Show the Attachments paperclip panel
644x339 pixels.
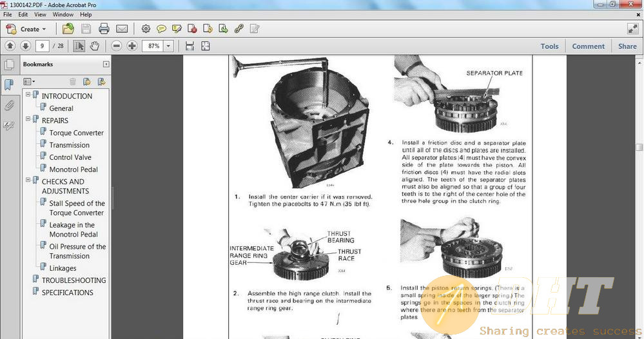(9, 105)
